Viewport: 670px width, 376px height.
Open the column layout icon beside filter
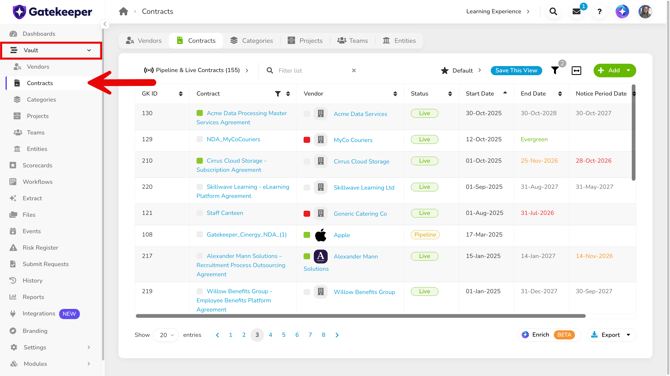pos(576,70)
